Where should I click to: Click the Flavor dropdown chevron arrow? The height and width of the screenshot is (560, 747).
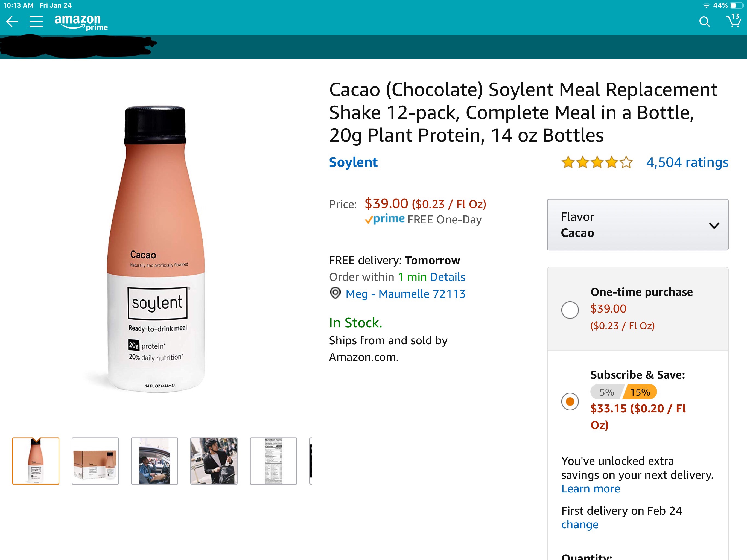pos(714,226)
